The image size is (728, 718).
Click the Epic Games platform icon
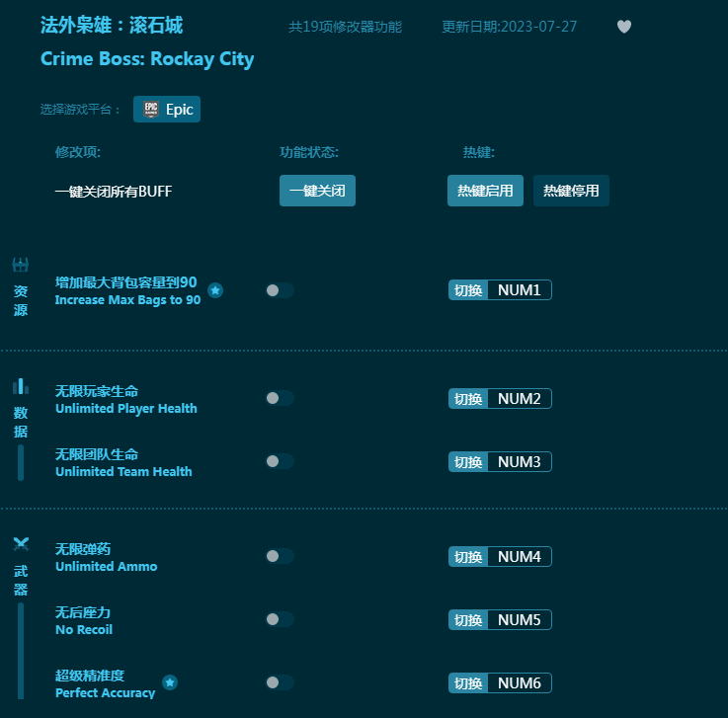coord(151,110)
